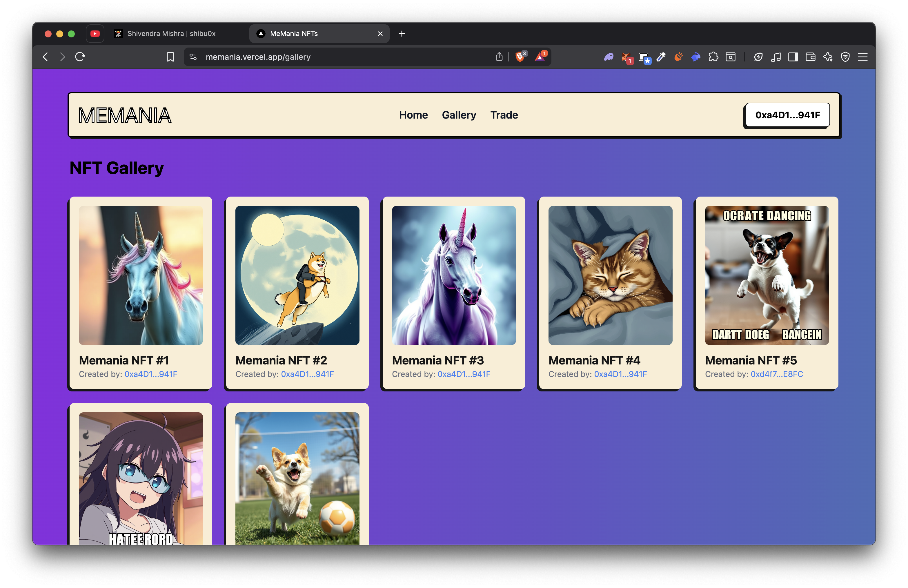Bookmark this page with the bookmark icon
908x588 pixels.
point(170,57)
